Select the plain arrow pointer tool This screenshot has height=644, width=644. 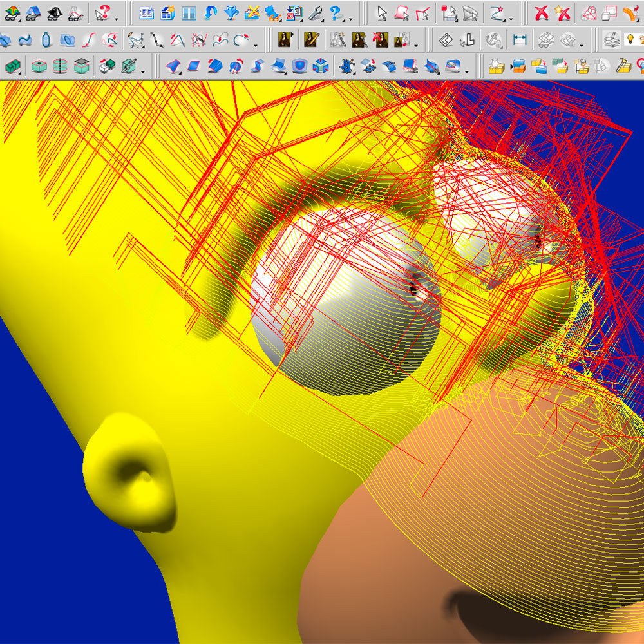pos(382,14)
